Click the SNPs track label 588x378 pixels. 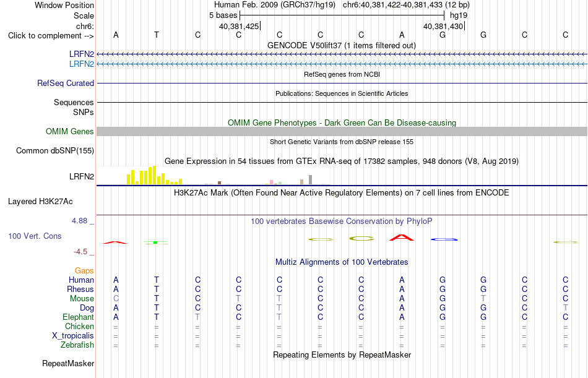click(x=84, y=112)
